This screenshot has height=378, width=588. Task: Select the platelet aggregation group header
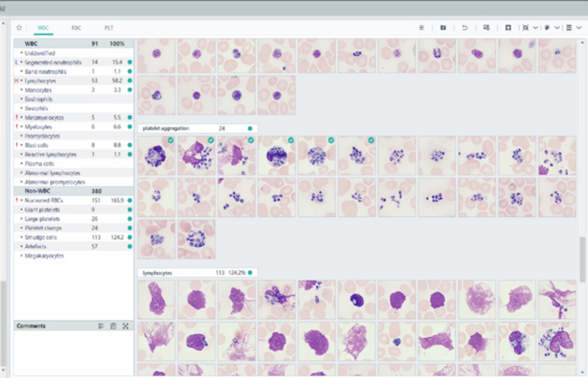coord(197,128)
